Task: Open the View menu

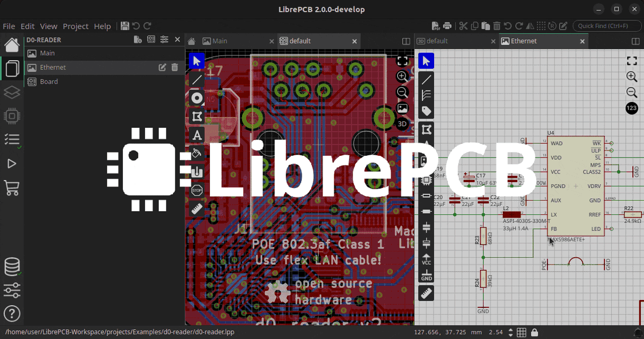Action: (x=48, y=26)
